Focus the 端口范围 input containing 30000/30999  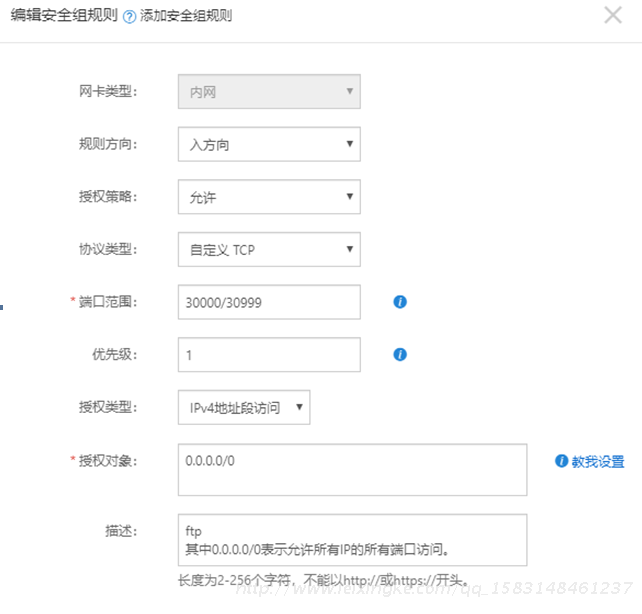tap(268, 301)
